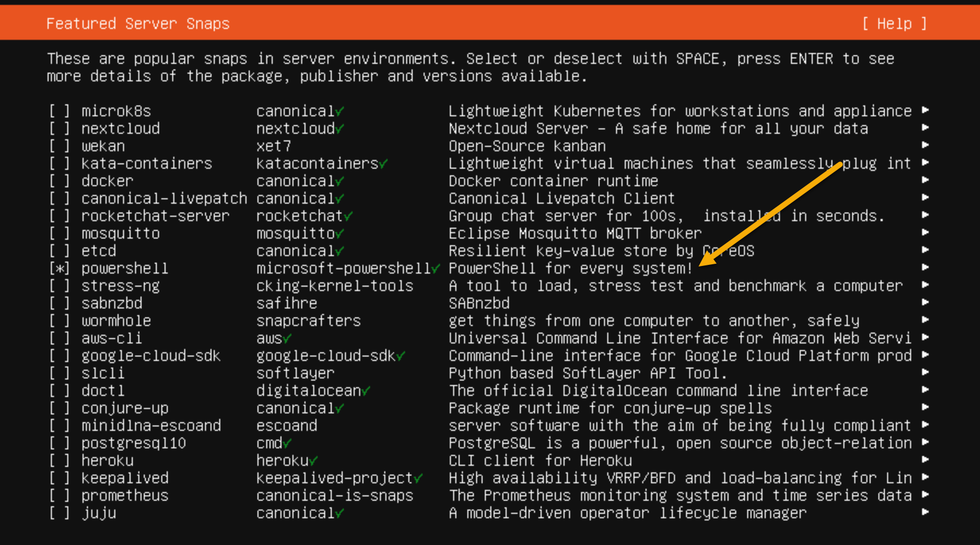Select the doctl snap name
The width and height of the screenshot is (980, 545).
point(103,391)
